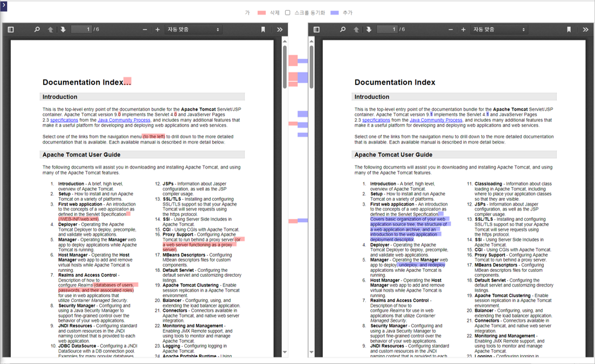The image size is (595, 364).
Task: Expand the collapsed panel arrow at top-left corner
Action: [x=4, y=6]
